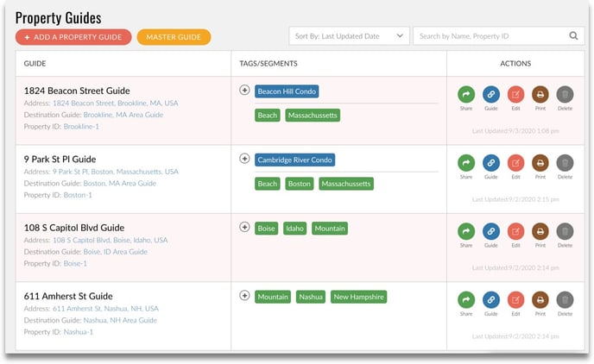Delete the 1824 Beacon Street Guide
Viewport: 594px width, 364px height.
click(x=565, y=94)
